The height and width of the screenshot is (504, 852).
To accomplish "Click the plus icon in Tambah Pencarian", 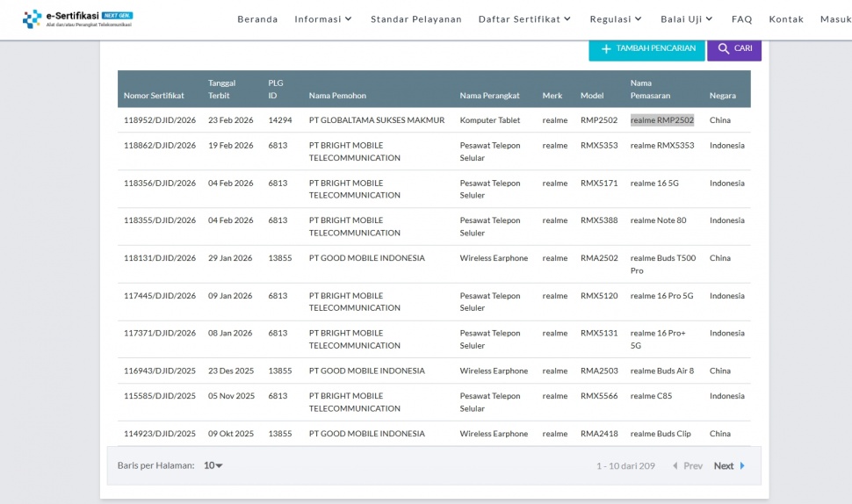I will 606,49.
